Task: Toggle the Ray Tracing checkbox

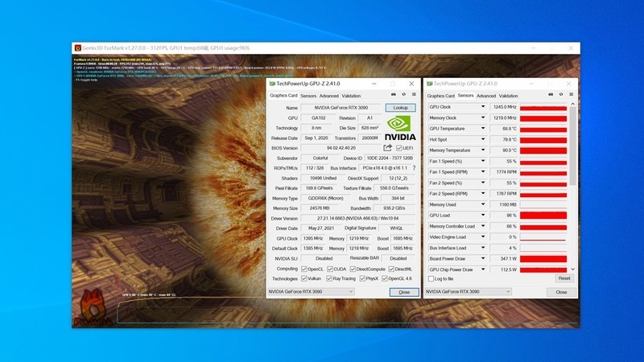Action: (329, 278)
